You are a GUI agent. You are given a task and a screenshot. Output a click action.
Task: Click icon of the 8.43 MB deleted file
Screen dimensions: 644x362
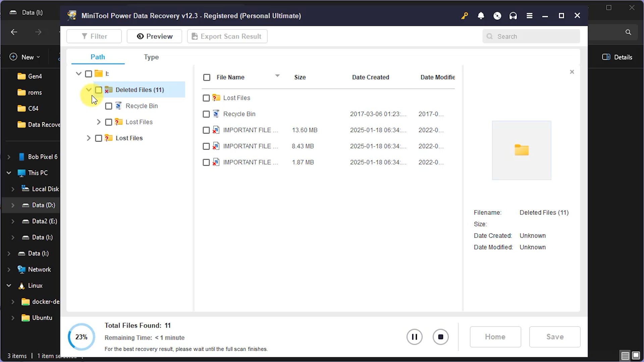tap(216, 146)
